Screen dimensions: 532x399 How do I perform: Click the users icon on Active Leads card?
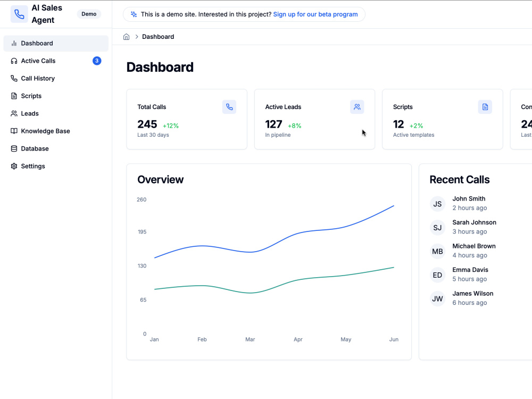[x=357, y=107]
